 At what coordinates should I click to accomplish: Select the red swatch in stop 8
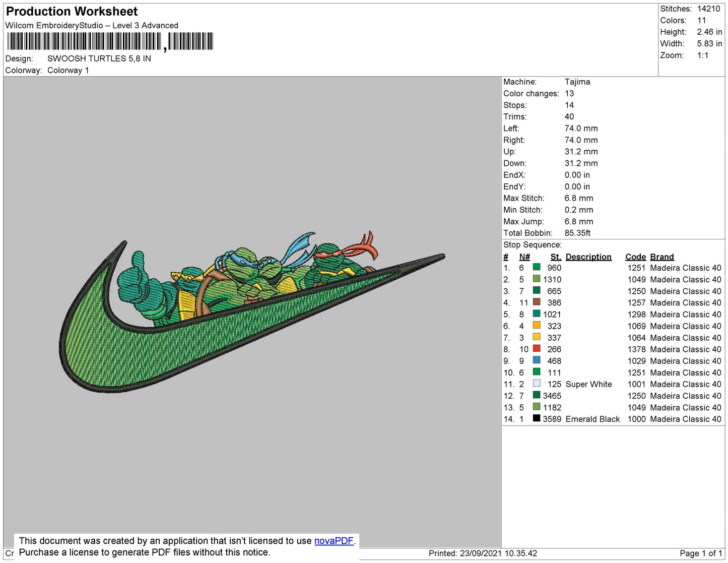click(x=537, y=349)
